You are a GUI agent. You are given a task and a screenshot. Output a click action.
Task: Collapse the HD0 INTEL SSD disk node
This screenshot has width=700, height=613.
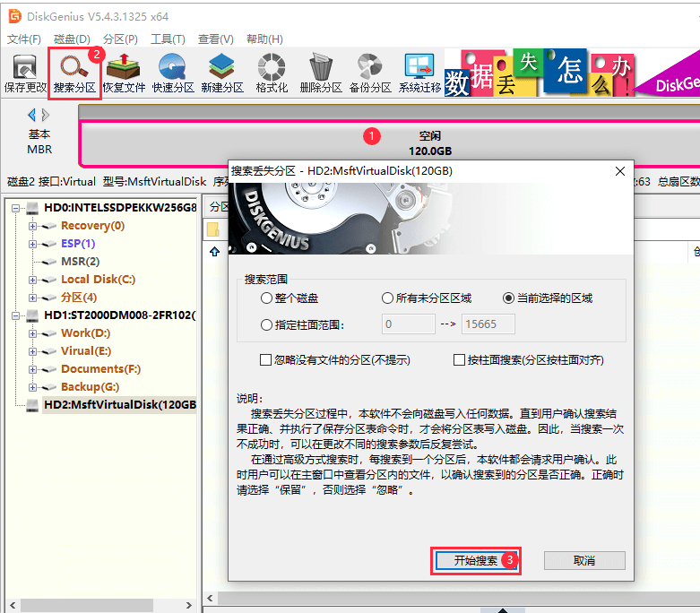point(15,208)
